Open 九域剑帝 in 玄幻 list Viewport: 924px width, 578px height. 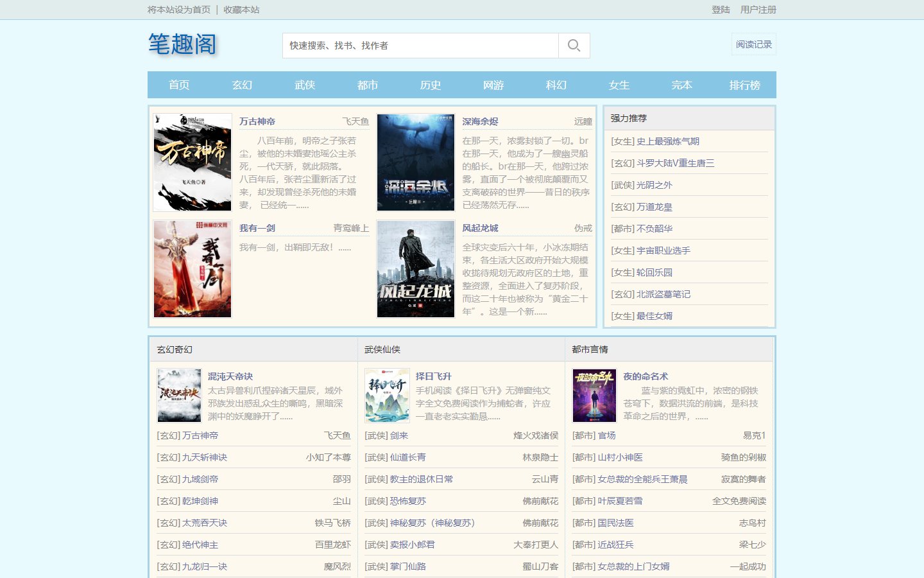pos(200,479)
